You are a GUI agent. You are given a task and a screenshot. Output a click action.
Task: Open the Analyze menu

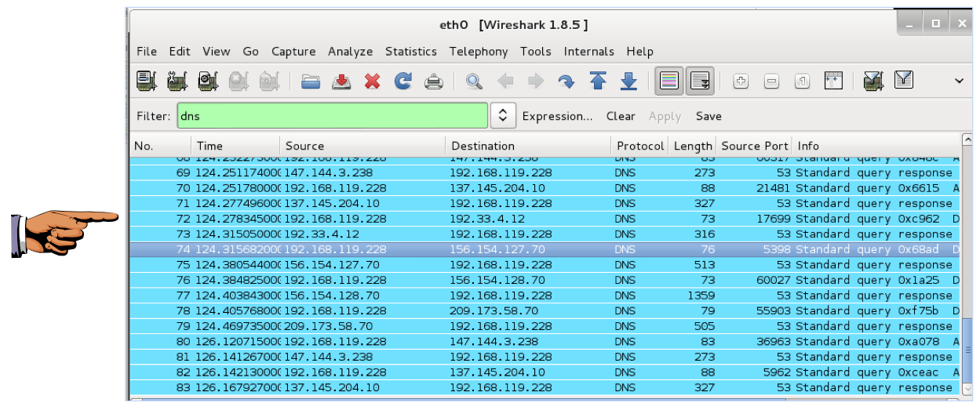(x=350, y=51)
